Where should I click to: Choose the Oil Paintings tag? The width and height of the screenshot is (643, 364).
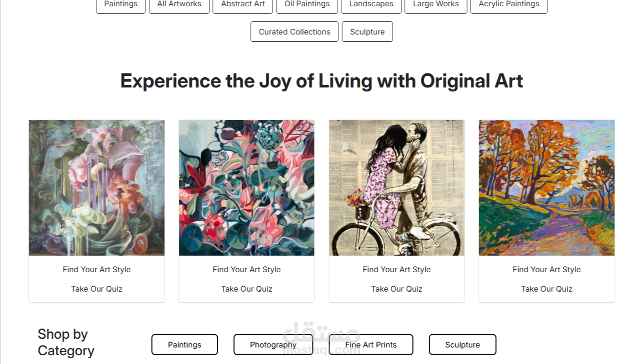[x=307, y=4]
